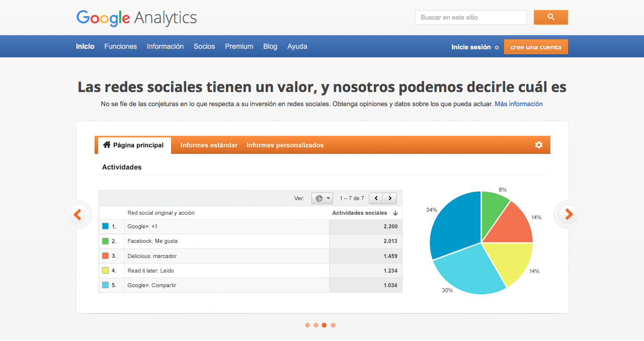Image resolution: width=644 pixels, height=341 pixels.
Task: Focus the Buscar en este sitio field
Action: pos(471,17)
